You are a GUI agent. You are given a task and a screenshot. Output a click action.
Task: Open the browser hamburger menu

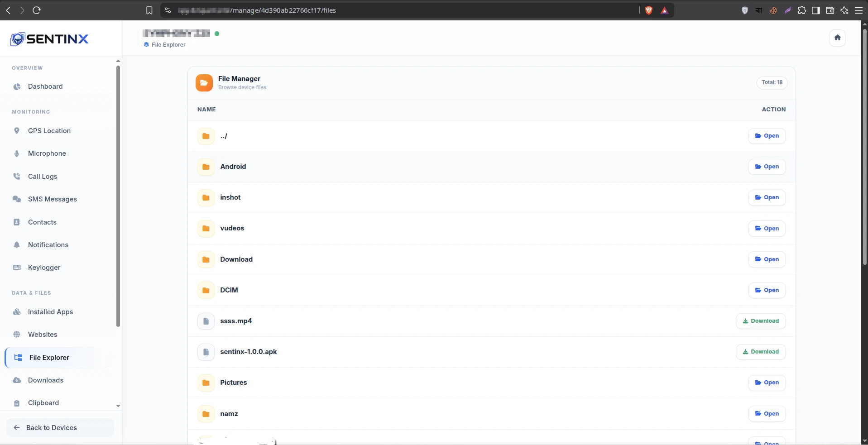pos(858,10)
